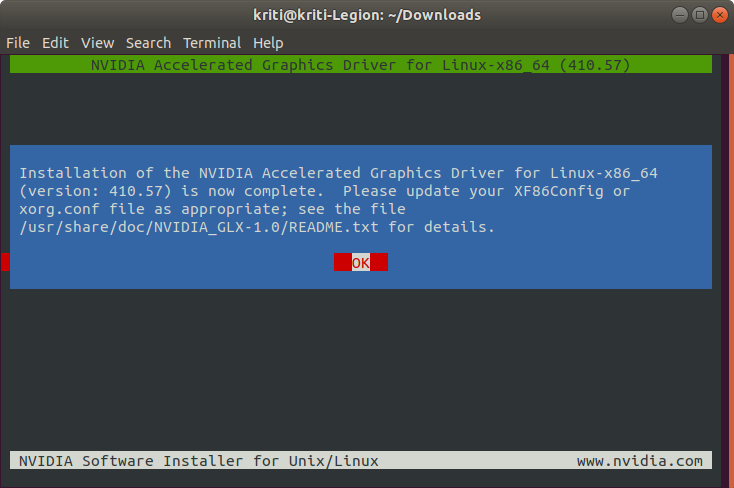Open the View menu
Screen dimensions: 734x488
click(x=97, y=43)
